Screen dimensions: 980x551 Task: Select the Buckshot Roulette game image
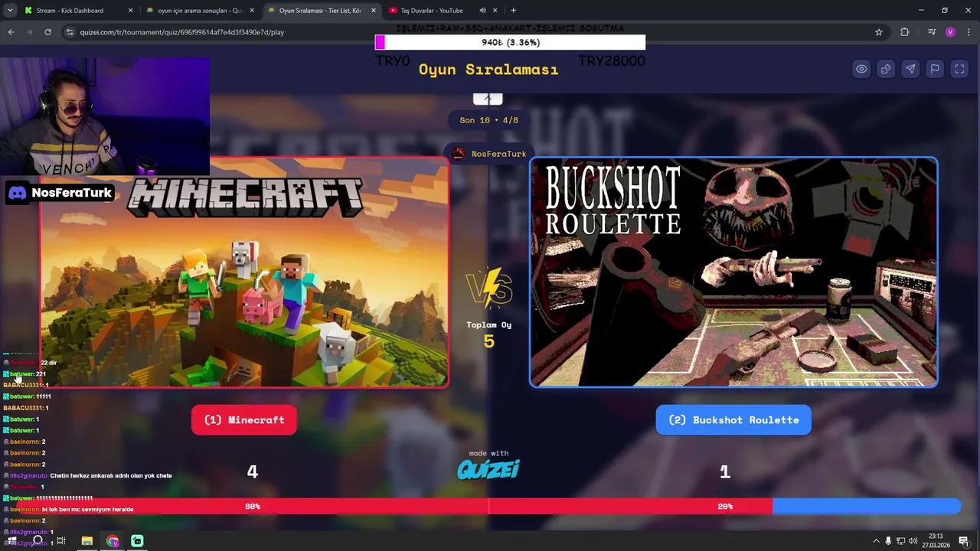point(733,272)
